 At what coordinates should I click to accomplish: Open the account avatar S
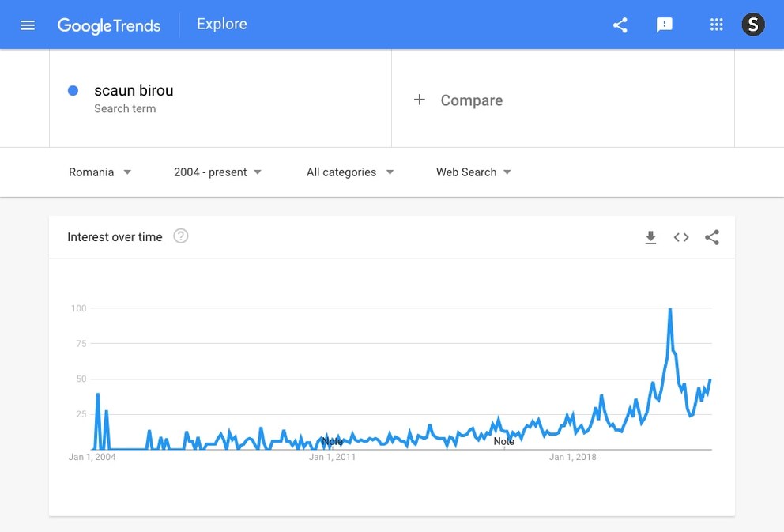753,25
